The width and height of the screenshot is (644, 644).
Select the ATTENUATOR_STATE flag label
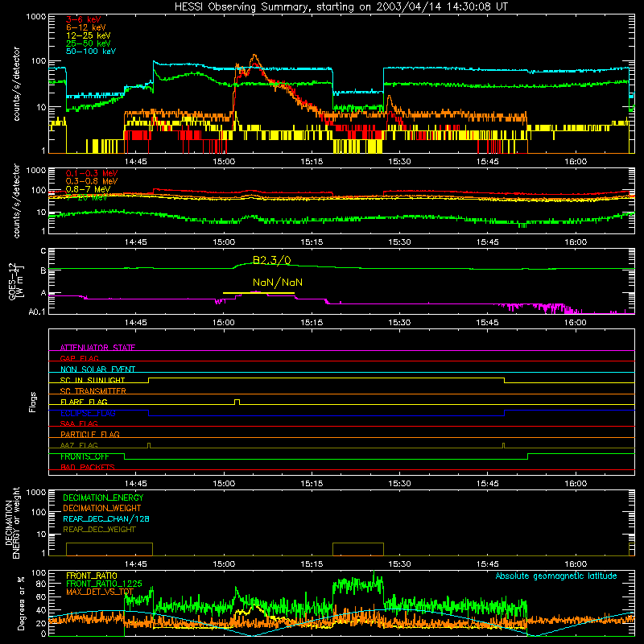[97, 348]
